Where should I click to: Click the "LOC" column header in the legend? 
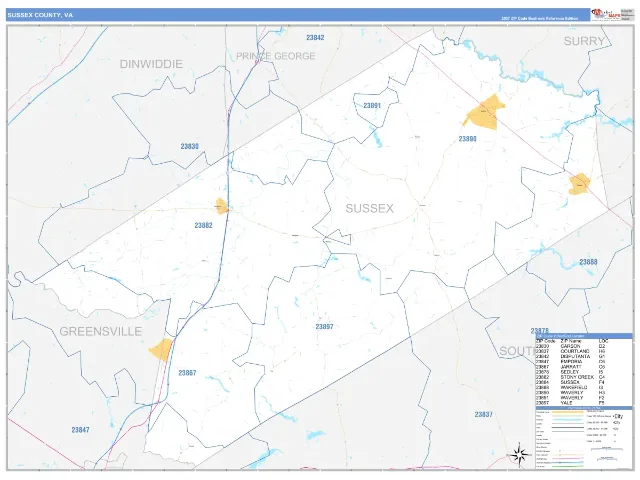pos(603,341)
